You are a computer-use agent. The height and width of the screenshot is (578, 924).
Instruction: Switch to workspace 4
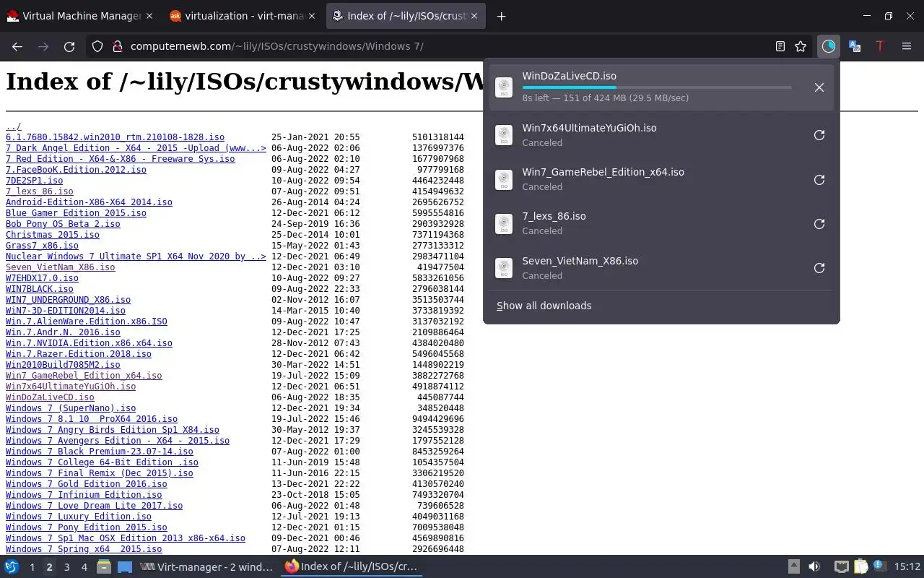(x=84, y=567)
